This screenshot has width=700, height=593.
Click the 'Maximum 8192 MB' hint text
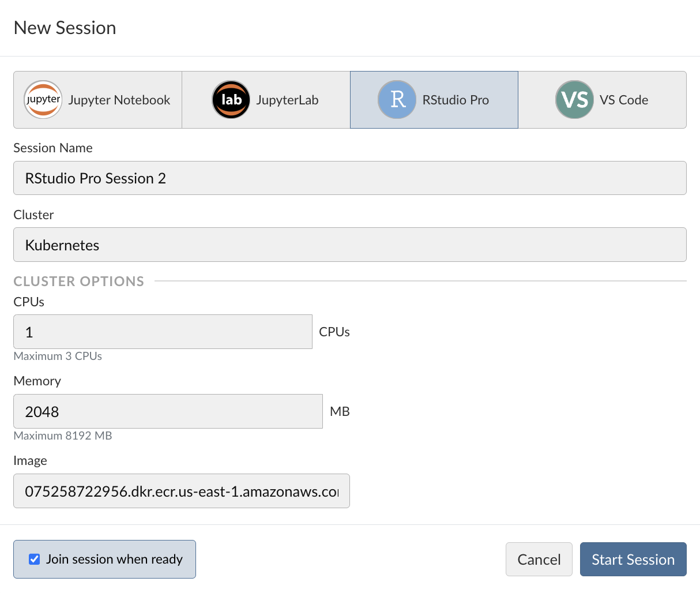(x=63, y=436)
